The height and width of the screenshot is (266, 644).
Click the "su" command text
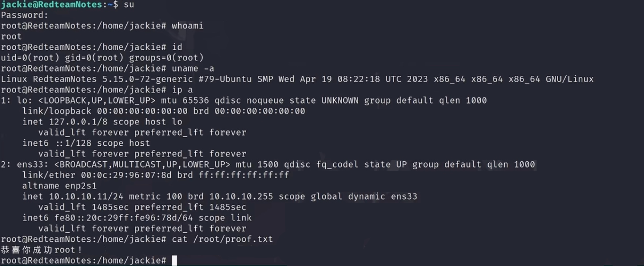(x=129, y=4)
